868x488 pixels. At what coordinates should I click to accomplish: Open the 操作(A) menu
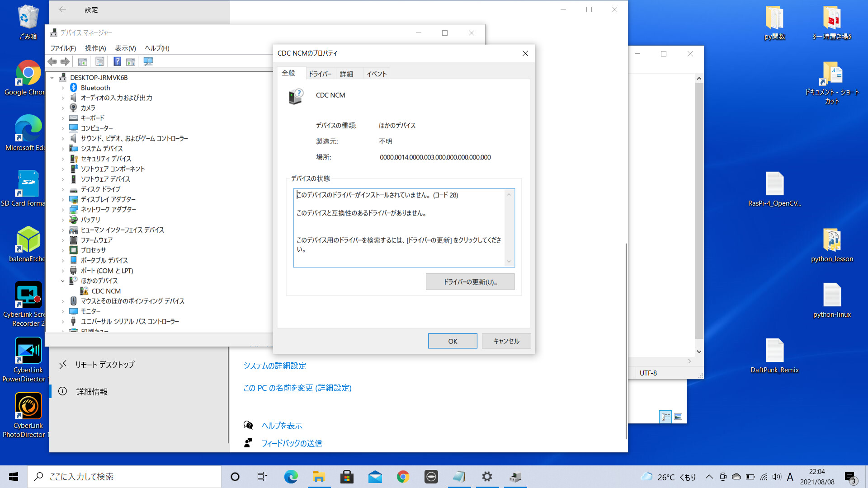click(95, 48)
